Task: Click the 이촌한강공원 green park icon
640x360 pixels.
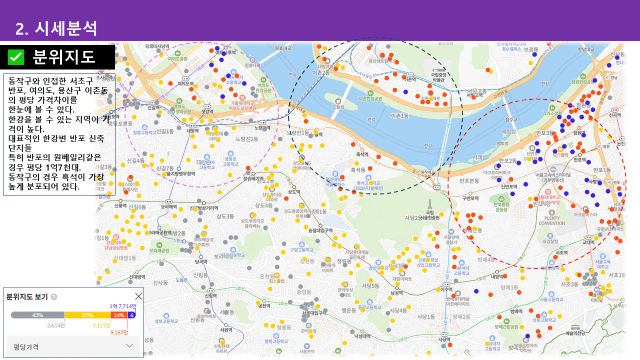Action: point(371,93)
